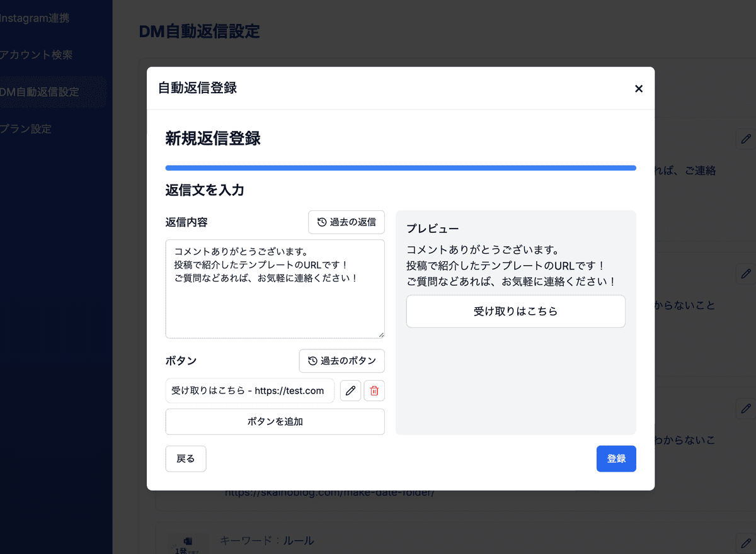
Task: Delete the 受け取りはこちら button with trash icon
Action: (374, 391)
